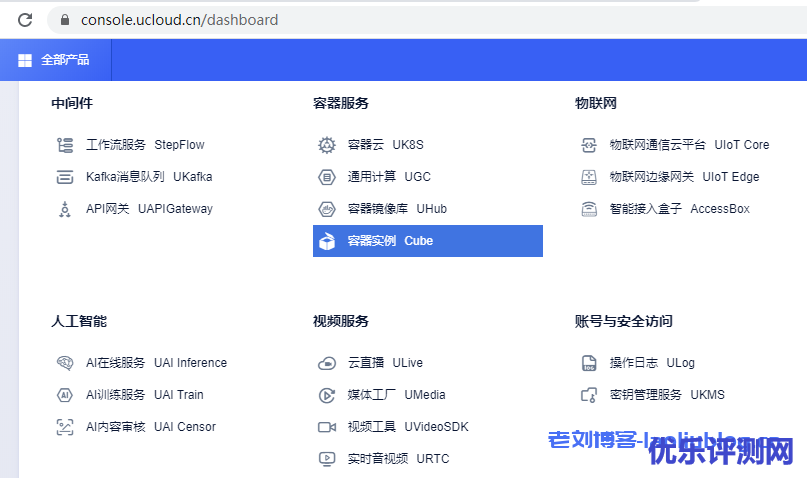Open 物联网通信云平台 UIoT Core
Screen dimensions: 807x478
689,145
